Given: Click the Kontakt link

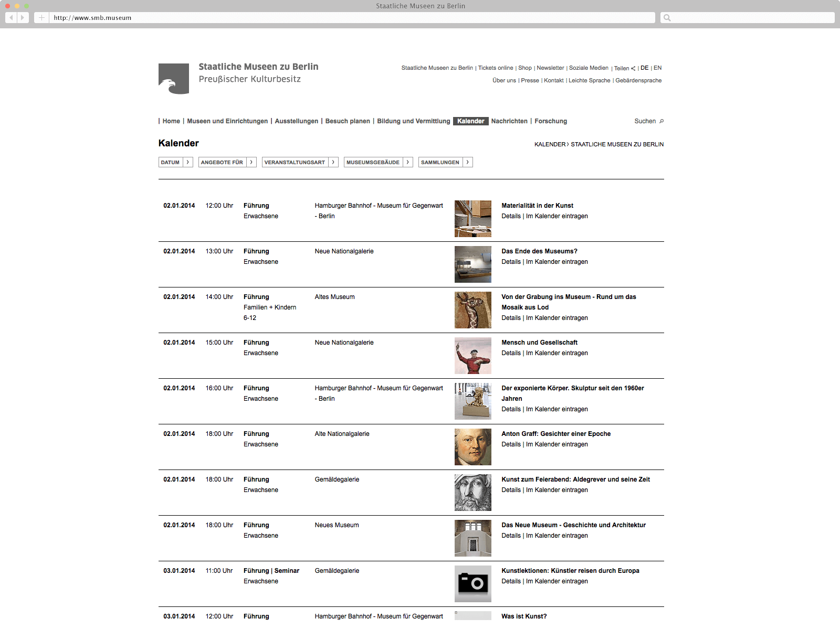Looking at the screenshot, I should [x=554, y=80].
